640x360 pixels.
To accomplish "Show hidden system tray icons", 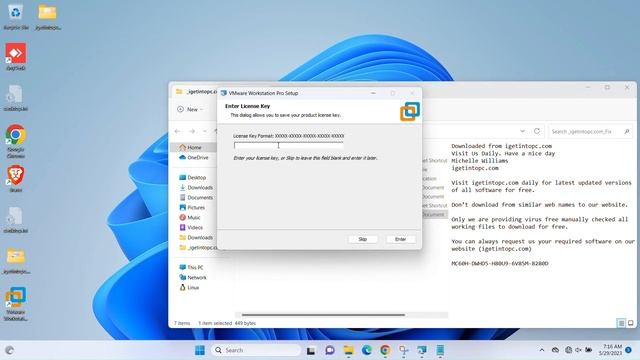I will [x=542, y=350].
